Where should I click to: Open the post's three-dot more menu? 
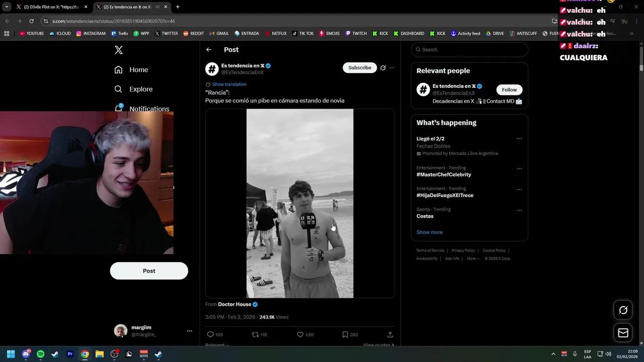(x=392, y=68)
